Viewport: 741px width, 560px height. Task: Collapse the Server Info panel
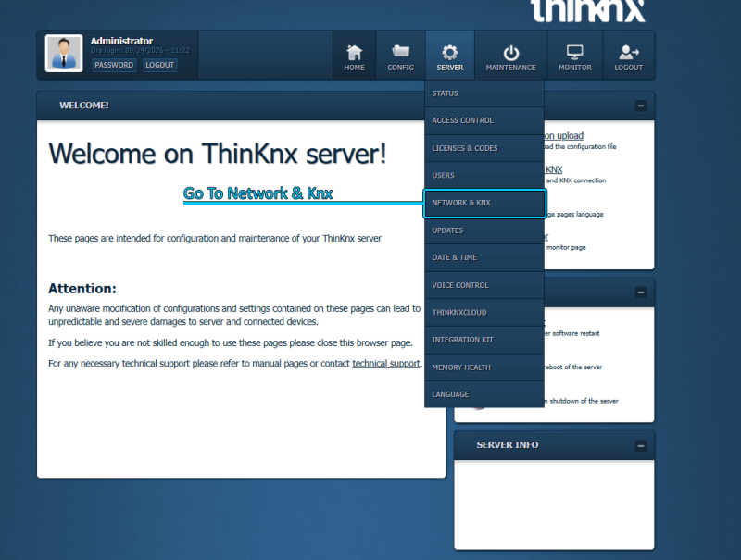(x=641, y=446)
